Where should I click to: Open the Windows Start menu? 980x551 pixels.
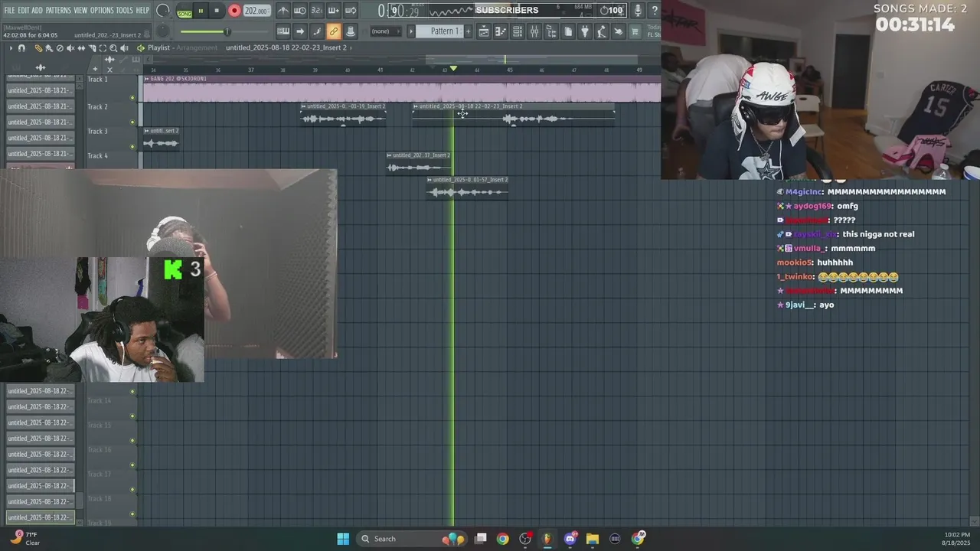(343, 539)
